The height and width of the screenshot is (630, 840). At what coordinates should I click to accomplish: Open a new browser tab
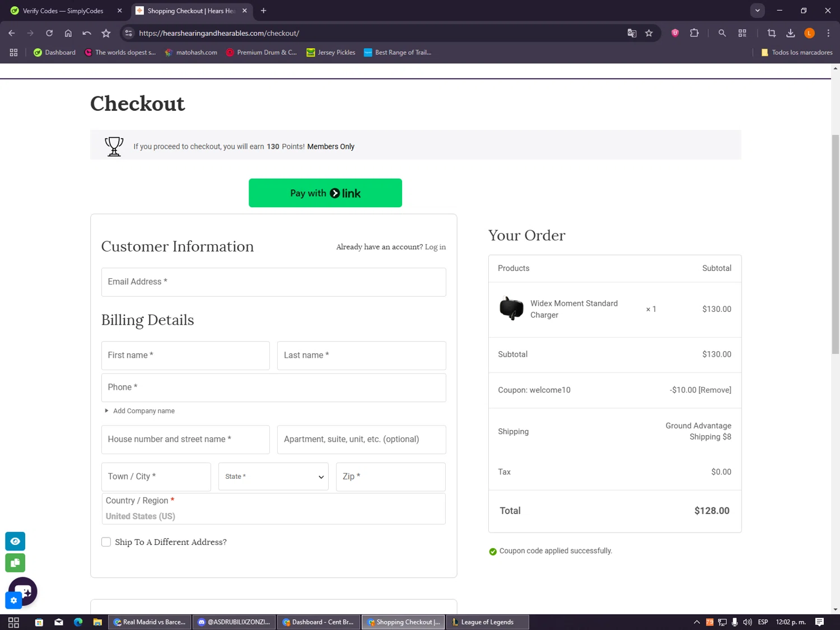point(263,11)
